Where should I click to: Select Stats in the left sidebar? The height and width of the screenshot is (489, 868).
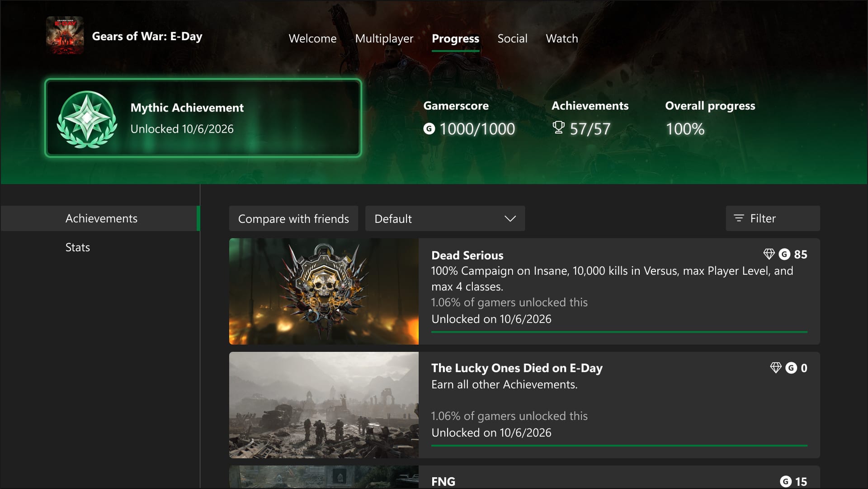[x=78, y=247]
